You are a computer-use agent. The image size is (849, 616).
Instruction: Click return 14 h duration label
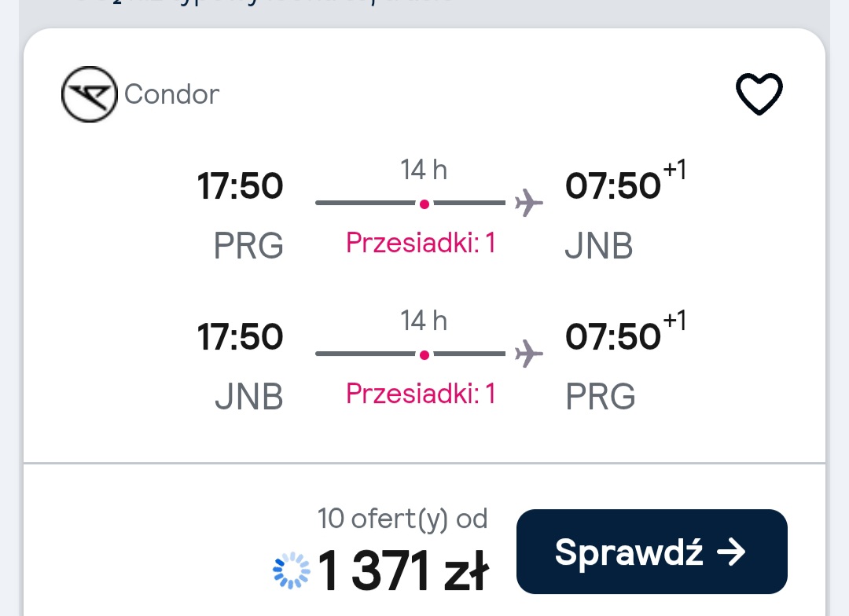click(x=424, y=321)
